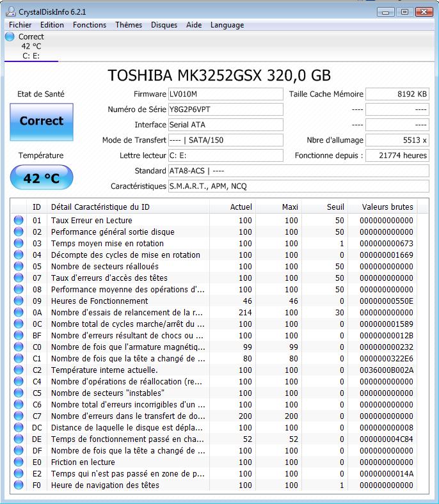Viewport: 439px width, 504px height.
Task: Click status orb for ID 0C cycles marche/arrêt
Action: [x=19, y=324]
